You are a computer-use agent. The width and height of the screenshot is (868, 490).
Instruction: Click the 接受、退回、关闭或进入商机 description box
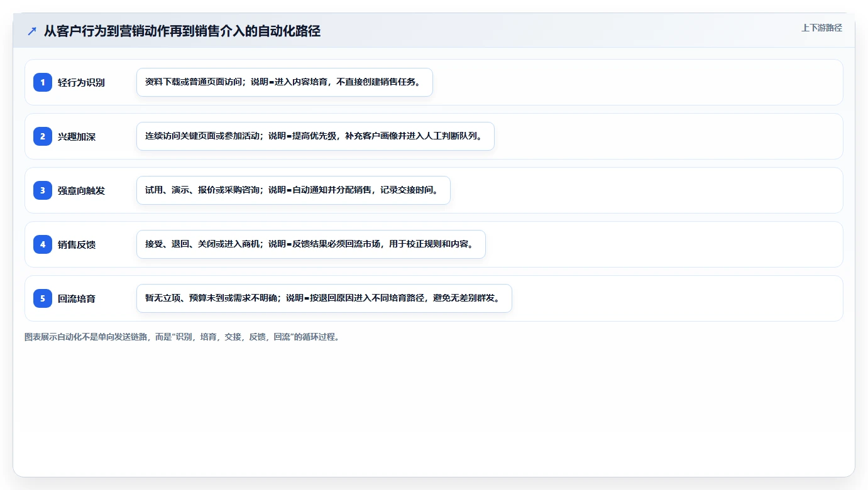[311, 244]
